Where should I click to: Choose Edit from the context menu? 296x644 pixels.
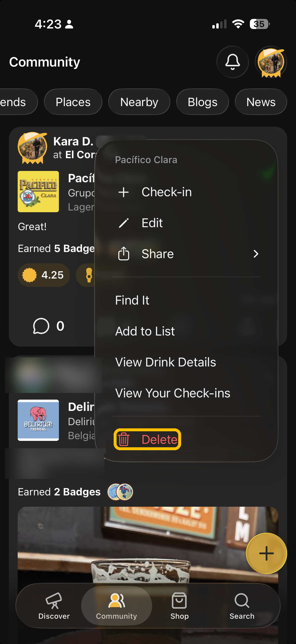[x=186, y=223]
